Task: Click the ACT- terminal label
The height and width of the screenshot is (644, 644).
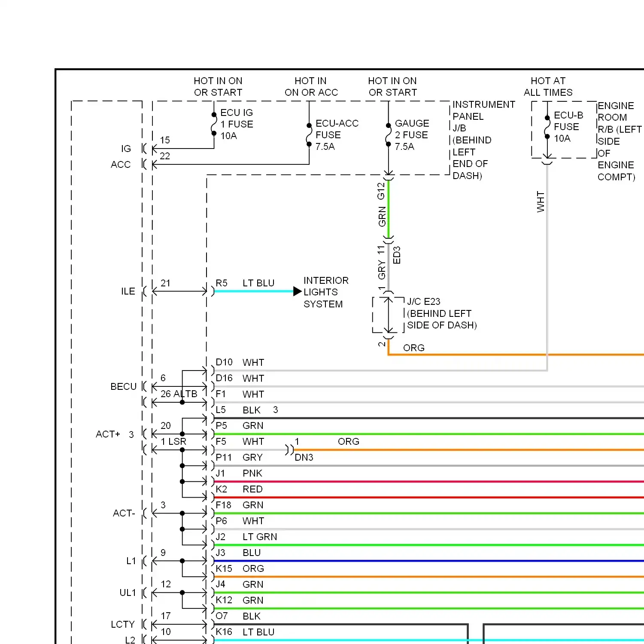Action: click(x=124, y=513)
